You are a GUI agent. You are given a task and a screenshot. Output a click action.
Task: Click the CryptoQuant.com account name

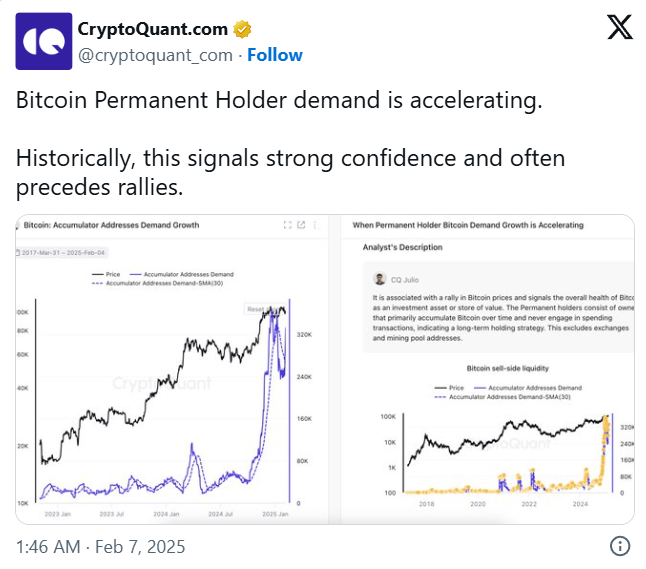click(152, 29)
